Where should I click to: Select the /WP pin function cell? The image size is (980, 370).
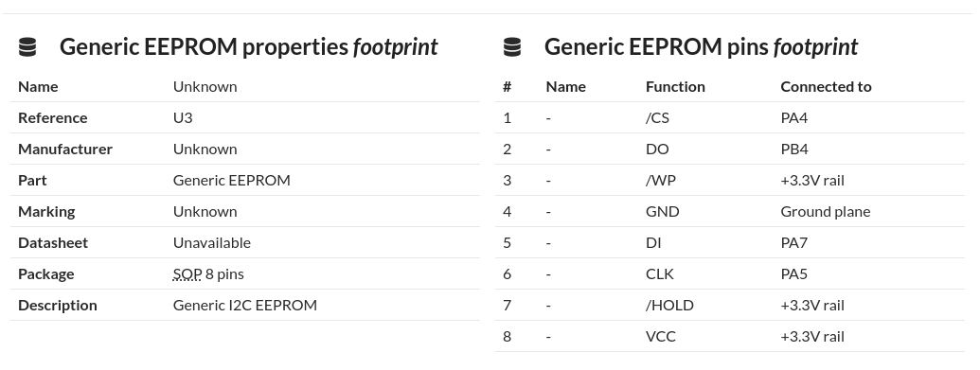click(661, 180)
